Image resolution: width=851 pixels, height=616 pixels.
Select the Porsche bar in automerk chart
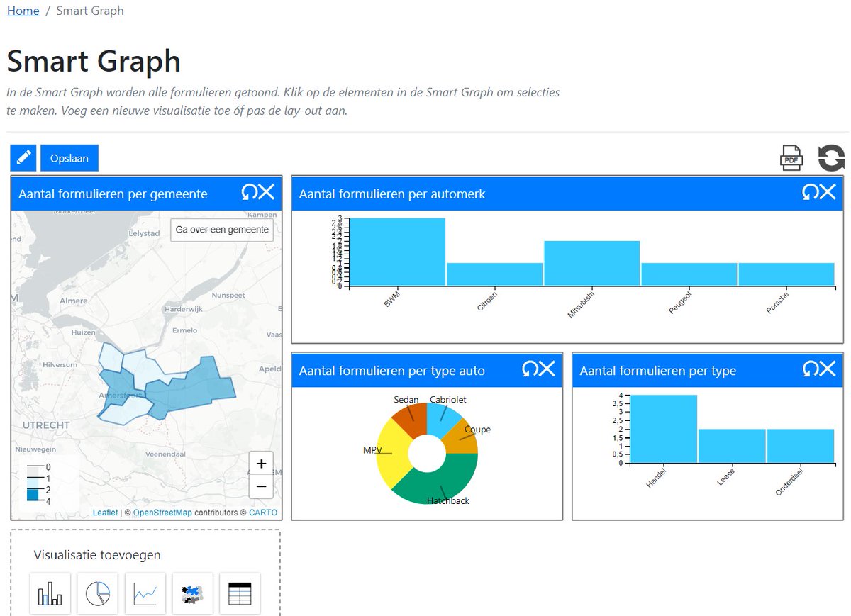coord(786,274)
